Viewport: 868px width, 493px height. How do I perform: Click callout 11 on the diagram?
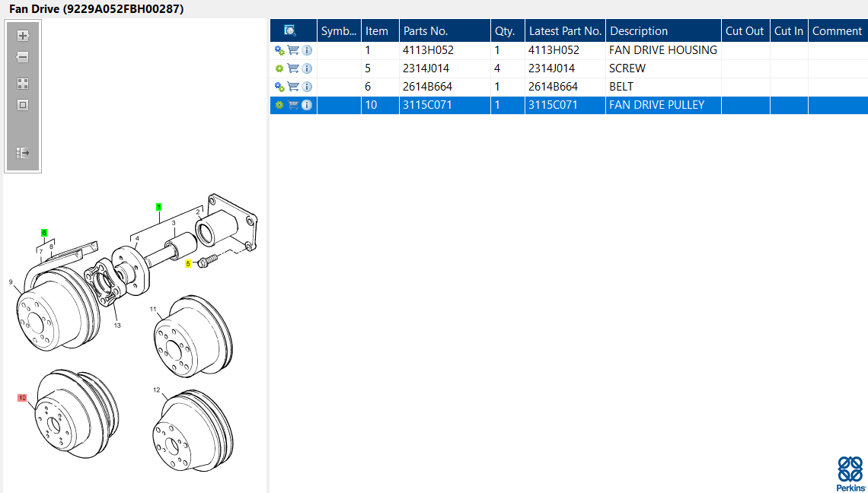tap(153, 310)
